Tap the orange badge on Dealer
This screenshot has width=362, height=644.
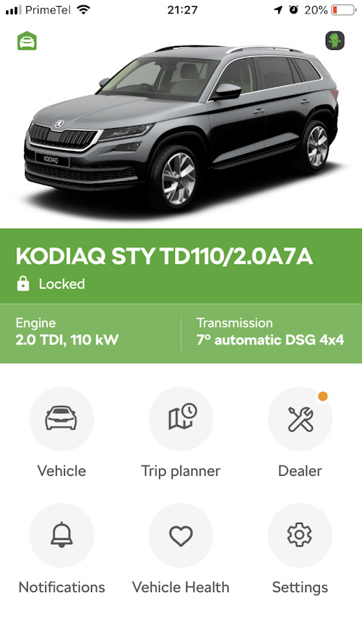tap(323, 397)
